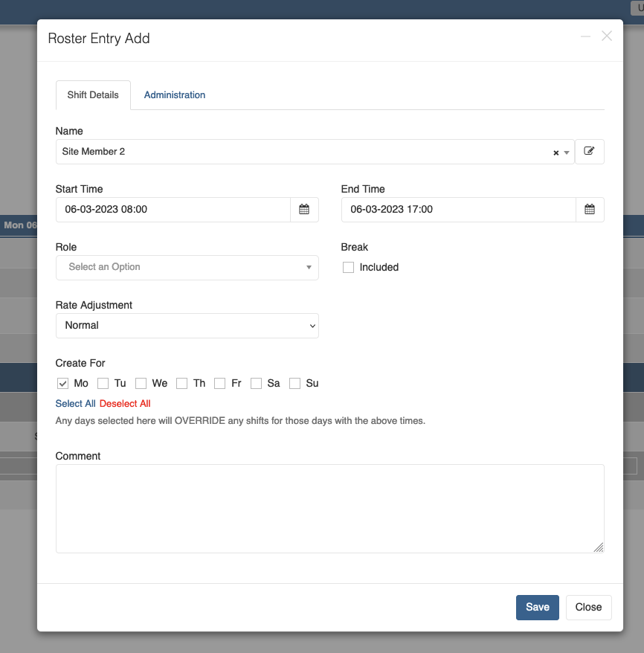Toggle the Break Included checkbox
The height and width of the screenshot is (653, 644).
(348, 267)
